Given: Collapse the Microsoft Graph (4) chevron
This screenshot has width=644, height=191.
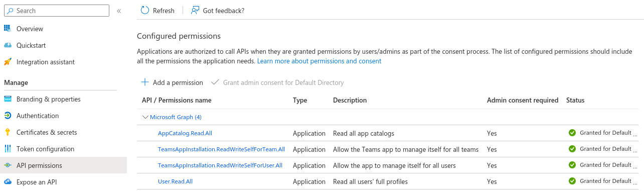Looking at the screenshot, I should [x=145, y=117].
